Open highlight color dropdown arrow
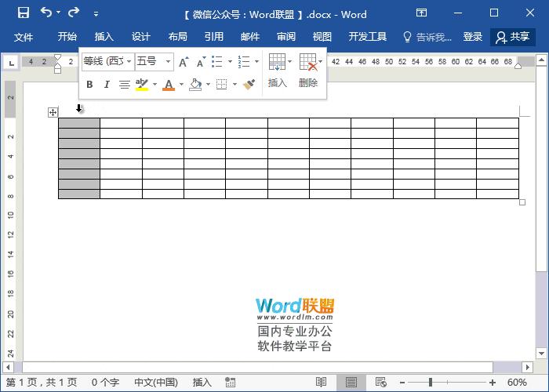 [x=155, y=85]
